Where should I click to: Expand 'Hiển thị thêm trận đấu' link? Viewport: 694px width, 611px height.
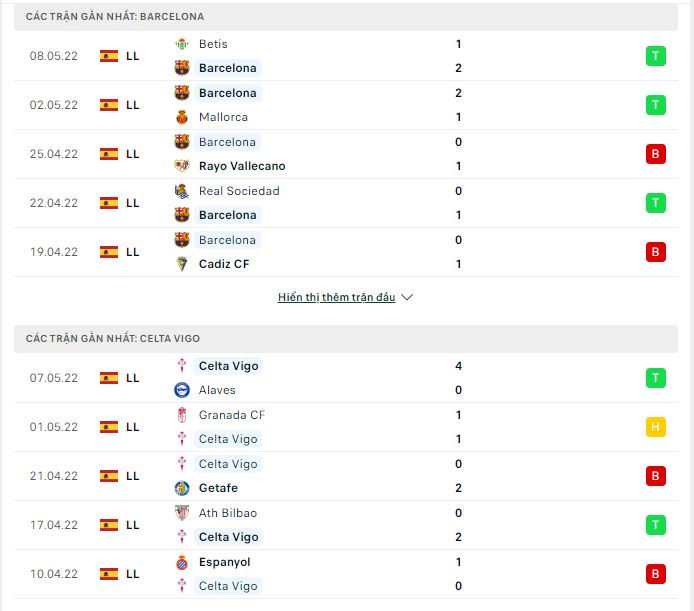(336, 297)
